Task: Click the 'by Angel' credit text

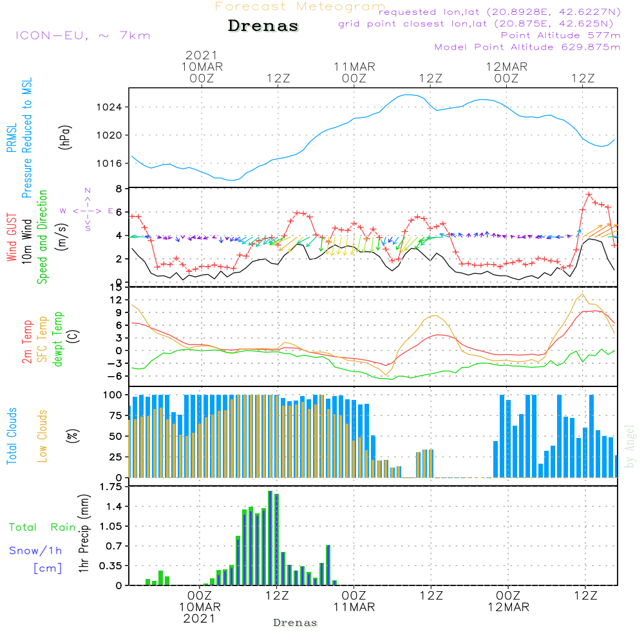Action: (630, 446)
